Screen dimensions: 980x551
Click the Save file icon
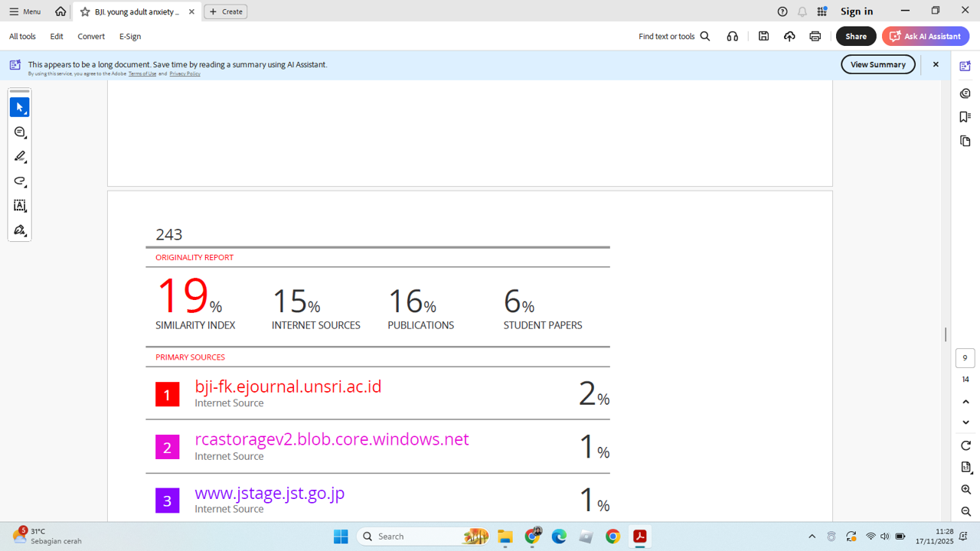763,36
